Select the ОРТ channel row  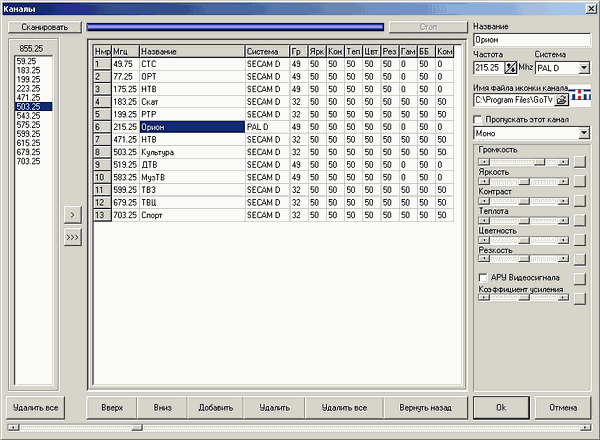(274, 77)
